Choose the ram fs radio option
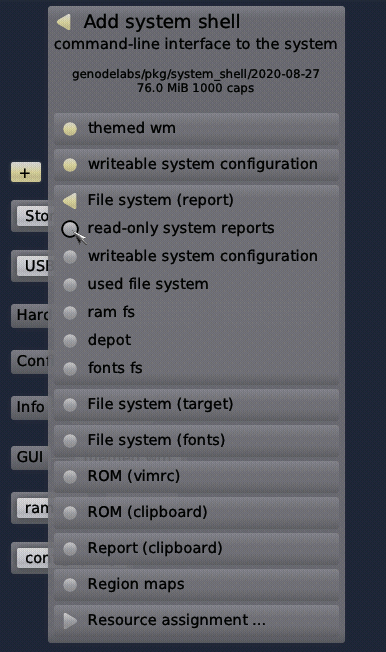The image size is (386, 652). 70,312
